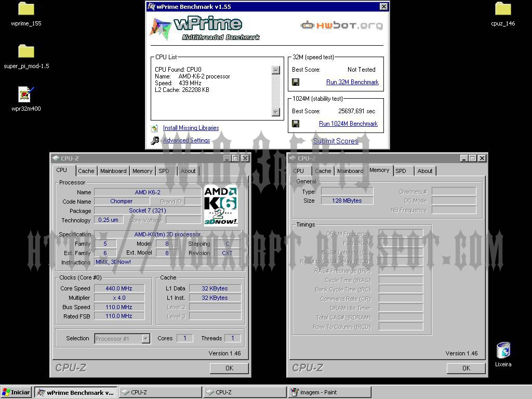Click the wPrime title bar icon
This screenshot has width=532, height=399.
point(151,6)
